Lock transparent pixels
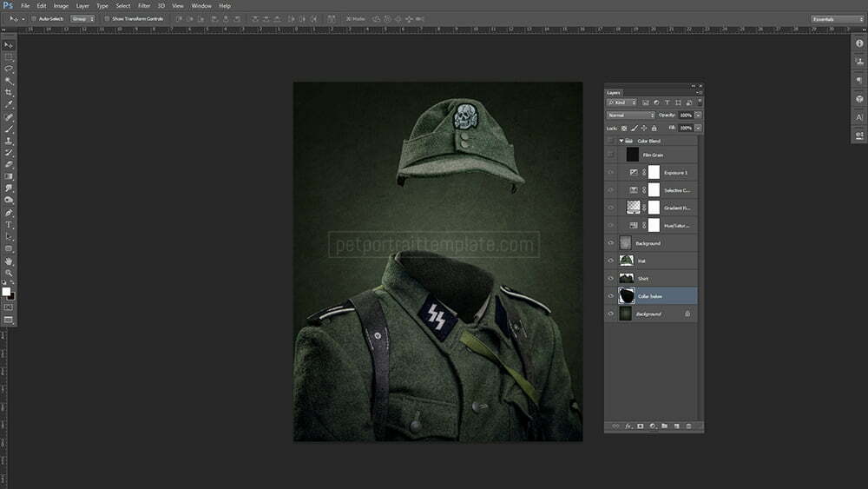 point(624,129)
